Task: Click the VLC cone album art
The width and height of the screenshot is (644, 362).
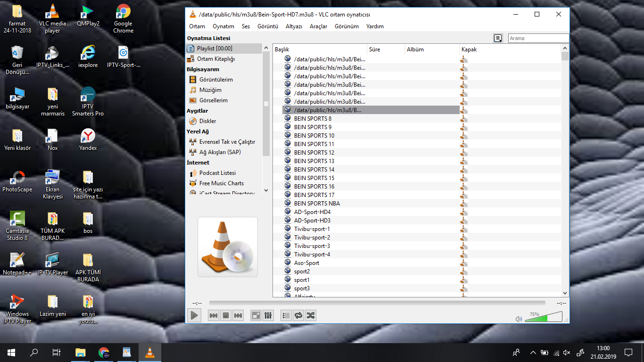Action: point(228,247)
